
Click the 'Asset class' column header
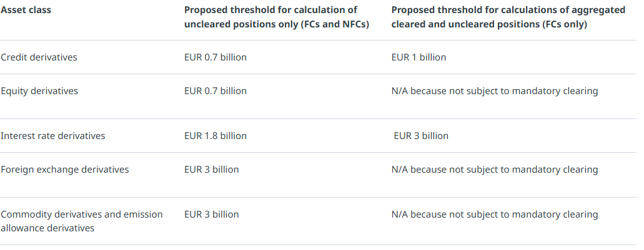coord(25,11)
